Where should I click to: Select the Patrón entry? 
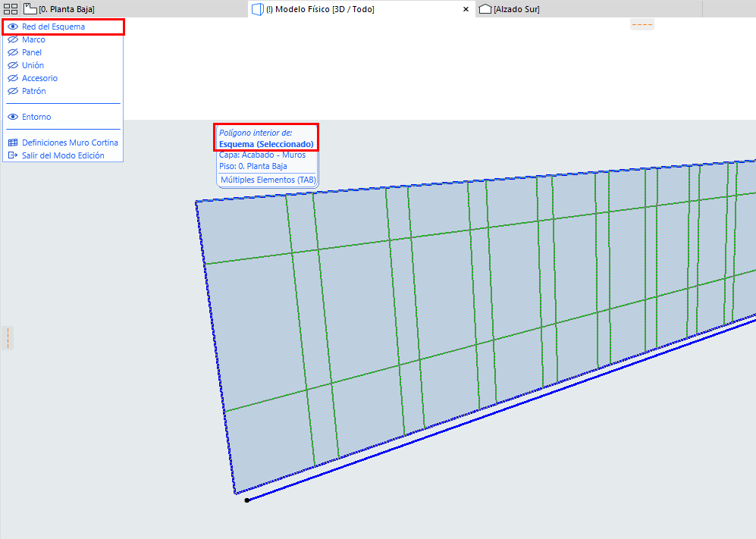[x=34, y=91]
